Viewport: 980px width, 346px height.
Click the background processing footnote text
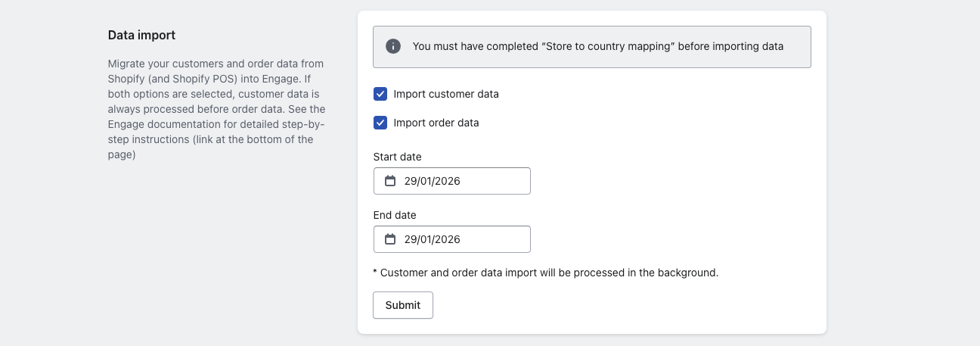546,273
